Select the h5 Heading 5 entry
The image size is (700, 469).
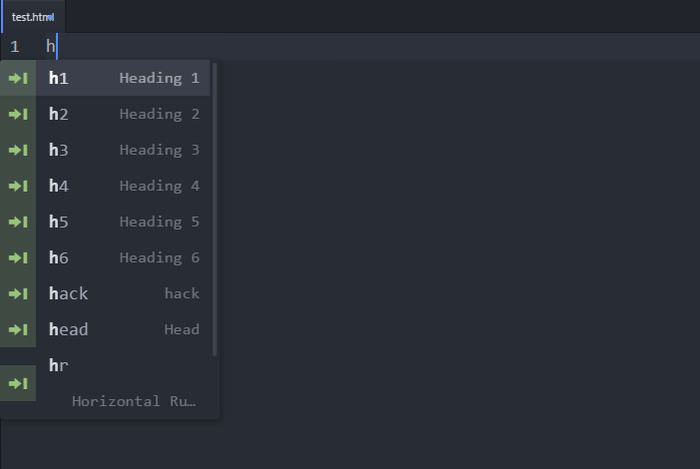[105, 222]
